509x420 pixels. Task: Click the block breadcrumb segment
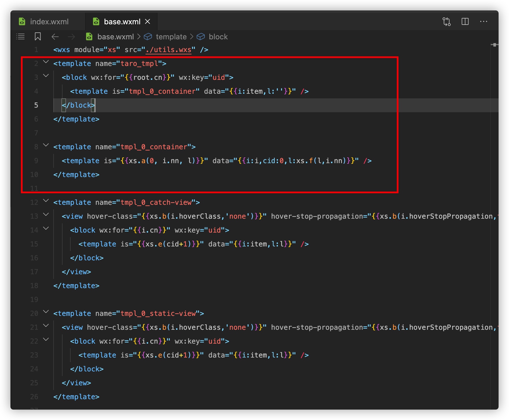pyautogui.click(x=218, y=37)
